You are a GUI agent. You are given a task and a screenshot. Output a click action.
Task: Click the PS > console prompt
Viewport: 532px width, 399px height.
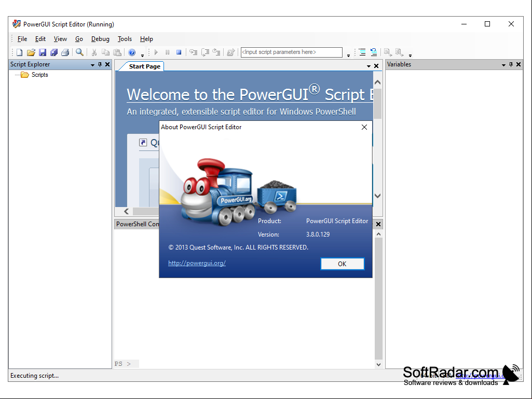coord(122,364)
